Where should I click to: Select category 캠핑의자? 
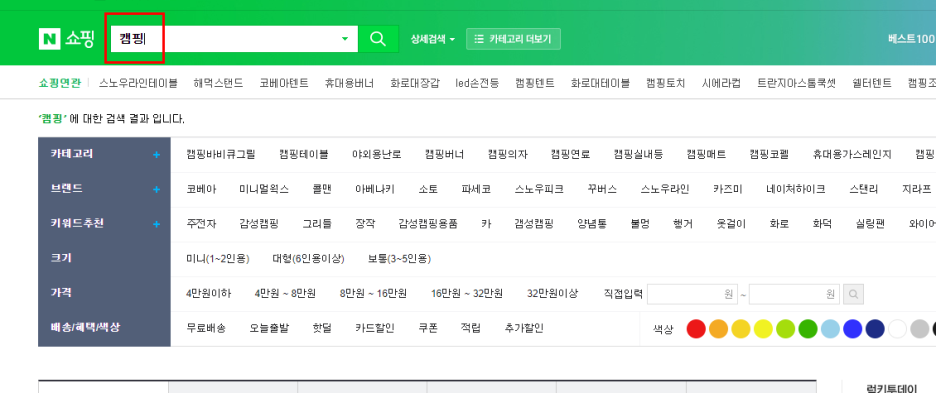tap(507, 155)
